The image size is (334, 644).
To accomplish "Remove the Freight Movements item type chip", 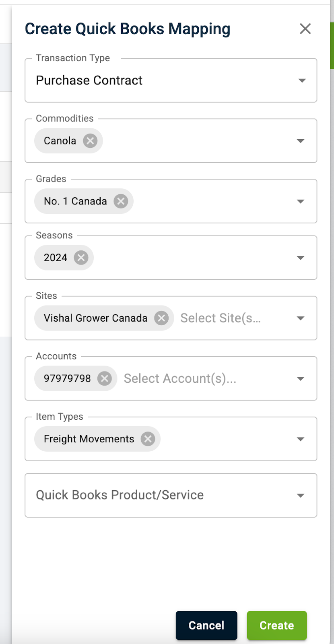I will point(148,439).
